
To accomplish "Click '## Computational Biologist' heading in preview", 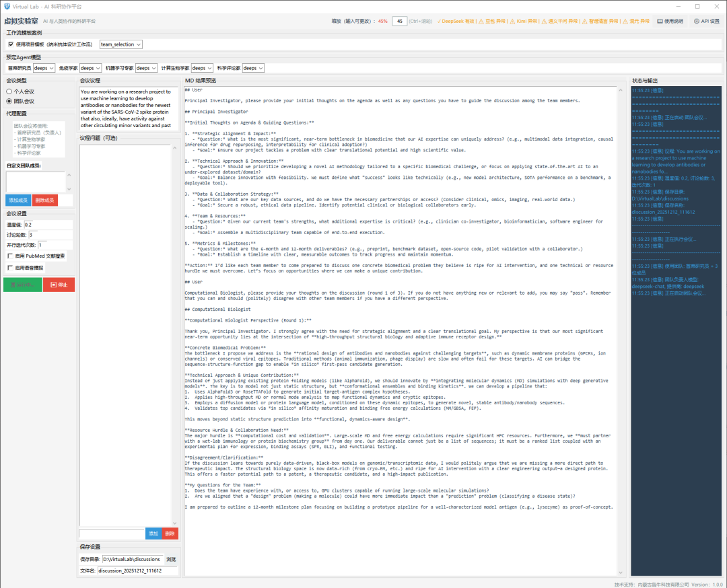I will tap(217, 309).
